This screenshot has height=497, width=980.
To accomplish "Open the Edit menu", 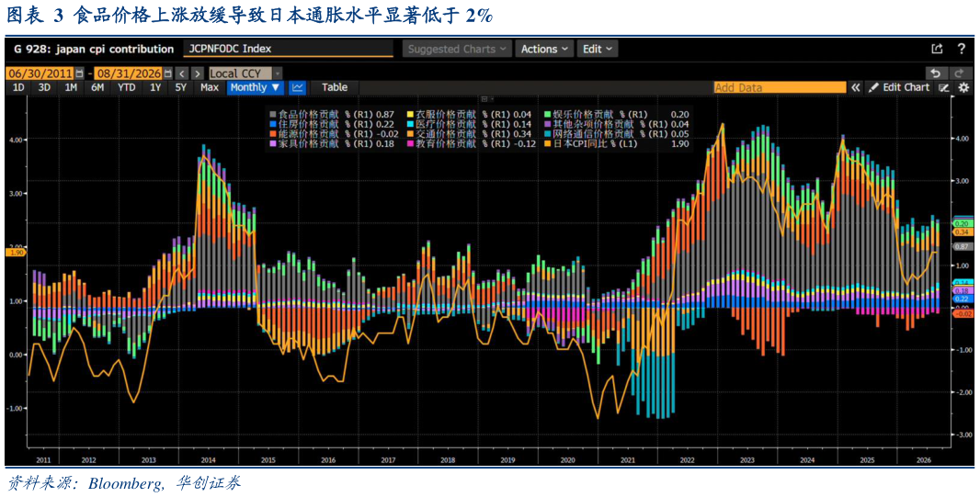I will [597, 49].
